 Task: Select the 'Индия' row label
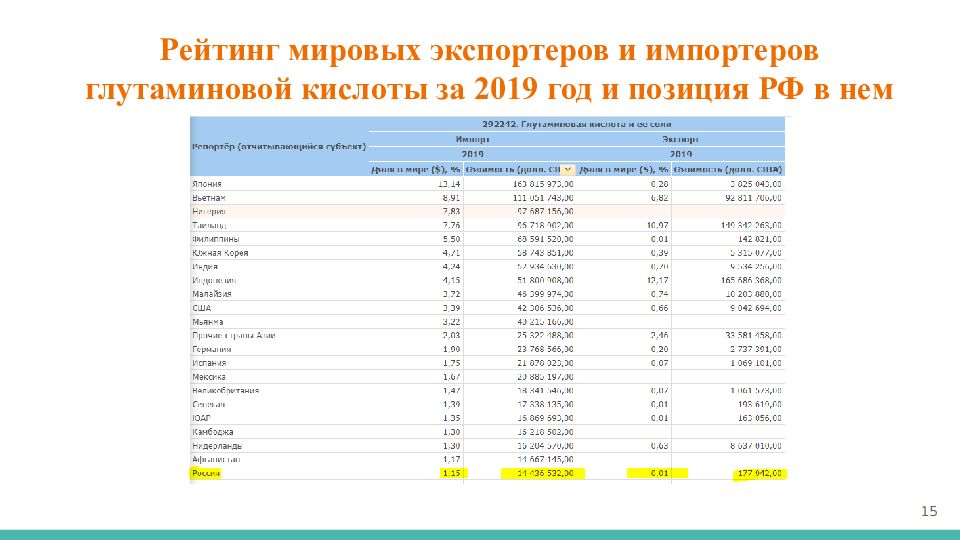[x=205, y=266]
